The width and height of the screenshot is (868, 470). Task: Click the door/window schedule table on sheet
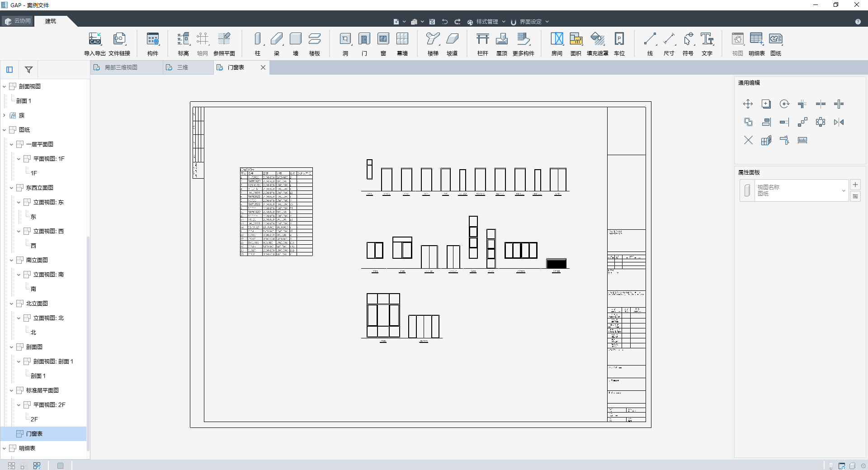pyautogui.click(x=276, y=212)
